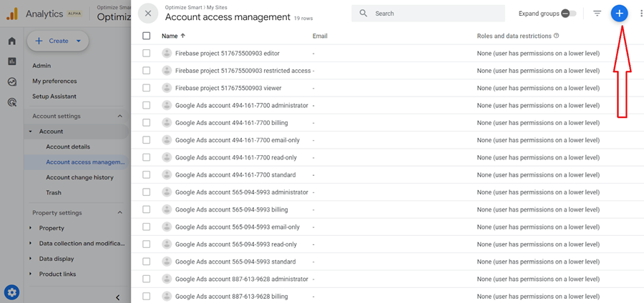Viewport: 644px width, 303px height.
Task: Open the Home icon in left rail
Action: point(12,41)
